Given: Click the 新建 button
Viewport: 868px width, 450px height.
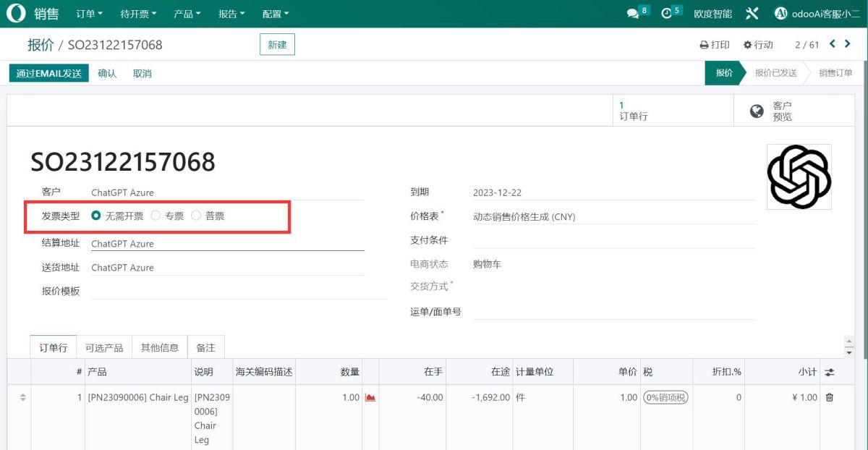Looking at the screenshot, I should [x=277, y=45].
